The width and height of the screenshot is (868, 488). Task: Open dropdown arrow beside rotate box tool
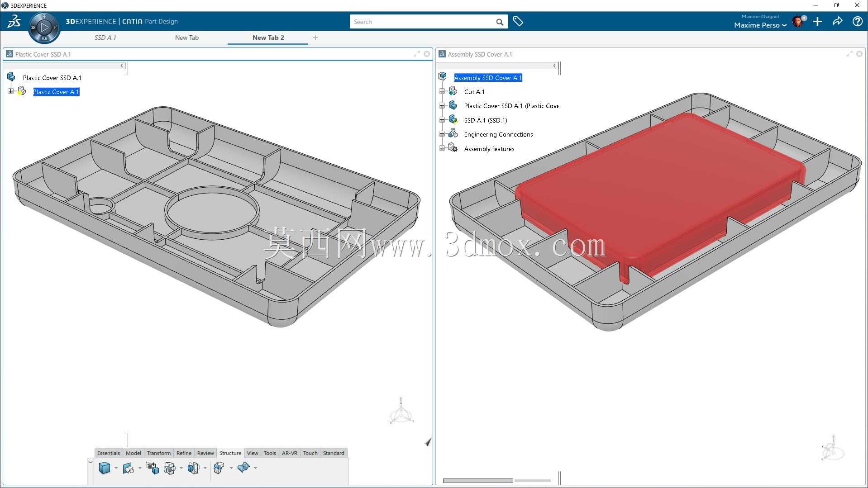(x=231, y=468)
